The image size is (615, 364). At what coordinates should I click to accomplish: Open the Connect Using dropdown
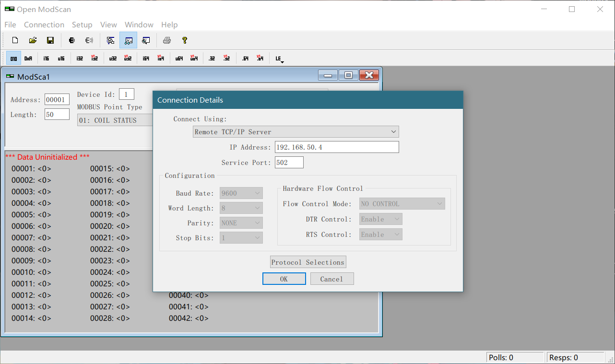tap(296, 132)
